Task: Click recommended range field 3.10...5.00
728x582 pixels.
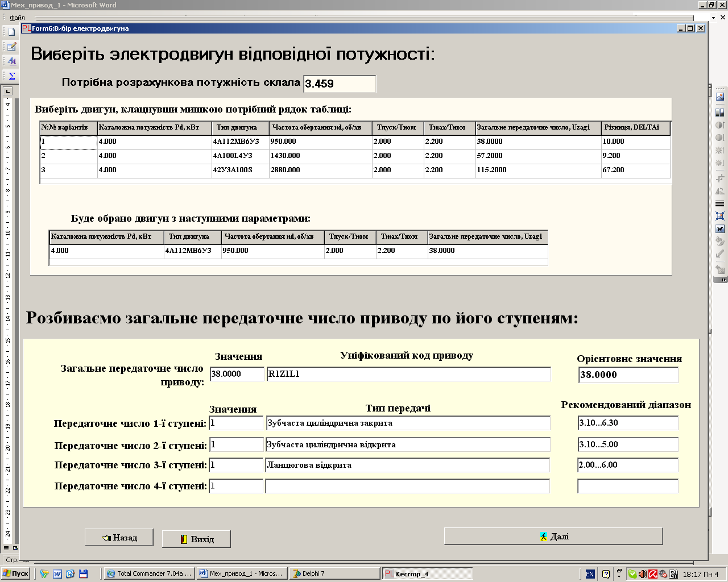Action: (628, 444)
